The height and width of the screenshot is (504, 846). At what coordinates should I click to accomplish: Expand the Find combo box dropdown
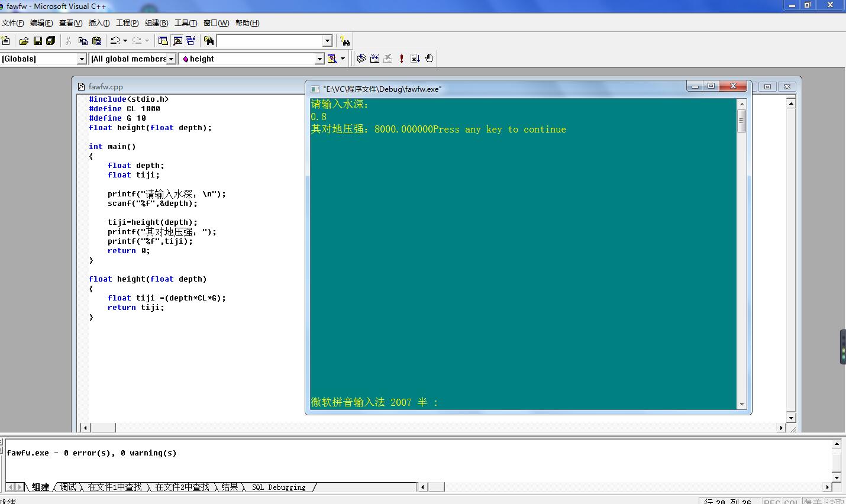pos(327,41)
